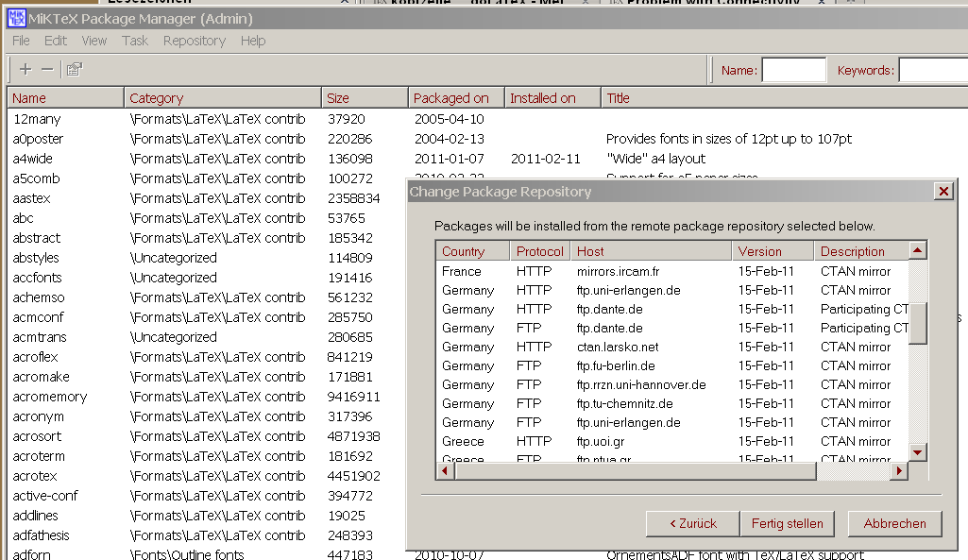
Task: Sort repositories by the Protocol column
Action: coord(540,251)
